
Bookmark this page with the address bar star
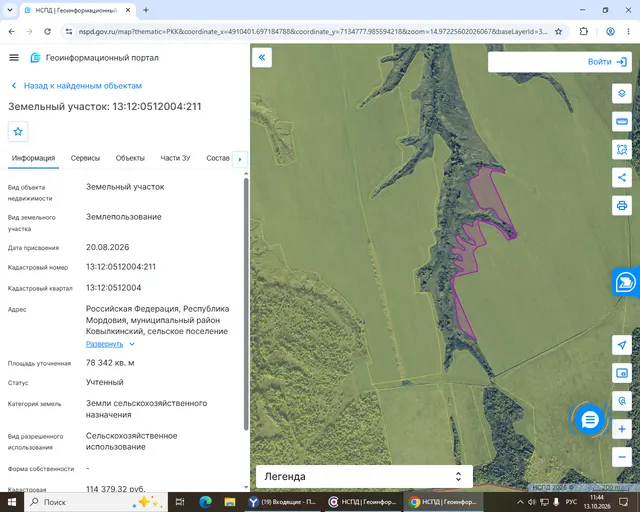(x=558, y=31)
